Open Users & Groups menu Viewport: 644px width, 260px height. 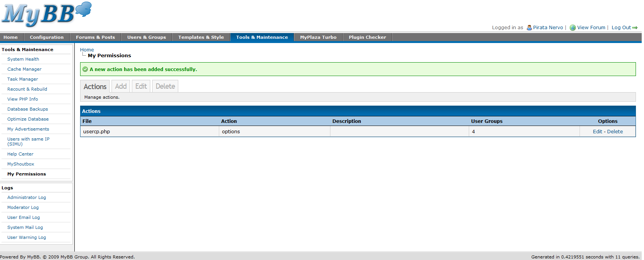click(146, 37)
